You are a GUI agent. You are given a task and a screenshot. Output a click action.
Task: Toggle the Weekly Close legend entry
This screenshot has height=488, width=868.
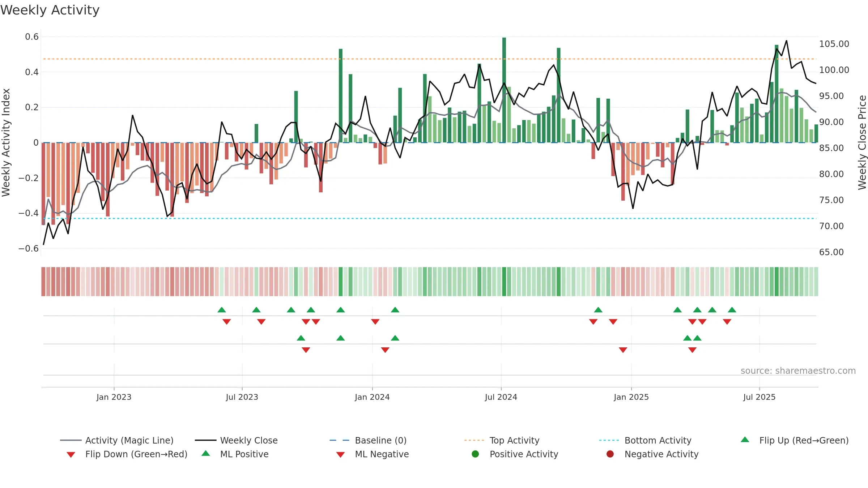pyautogui.click(x=236, y=440)
